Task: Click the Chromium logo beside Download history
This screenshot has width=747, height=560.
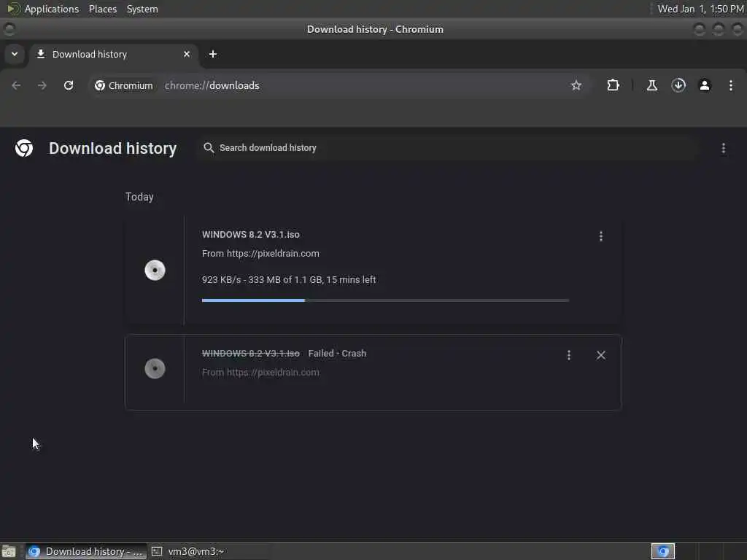Action: pyautogui.click(x=24, y=148)
